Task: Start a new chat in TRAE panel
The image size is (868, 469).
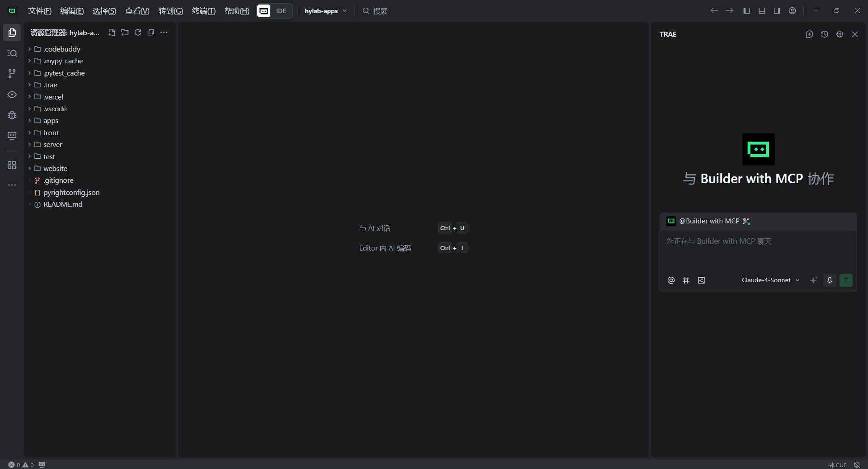Action: coord(809,34)
